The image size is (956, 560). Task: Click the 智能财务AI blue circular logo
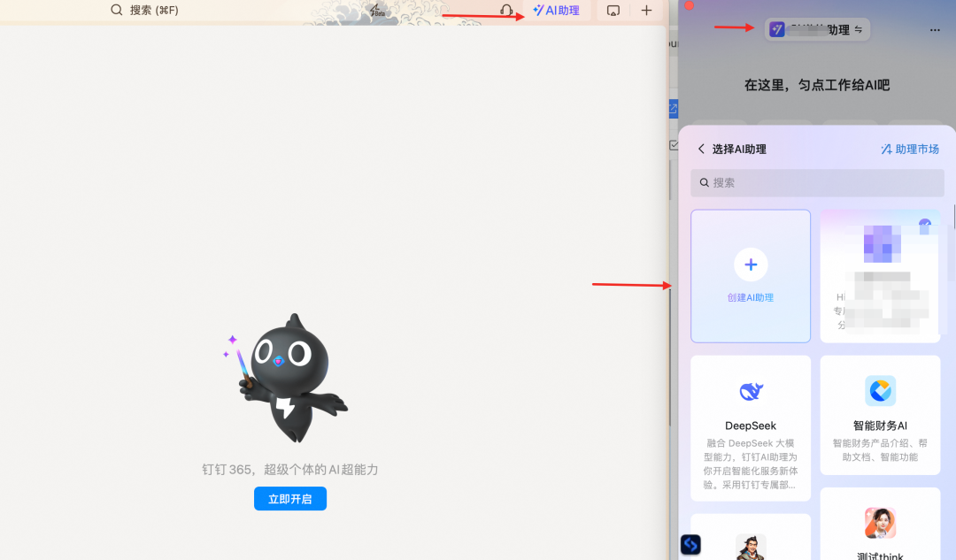tap(880, 391)
